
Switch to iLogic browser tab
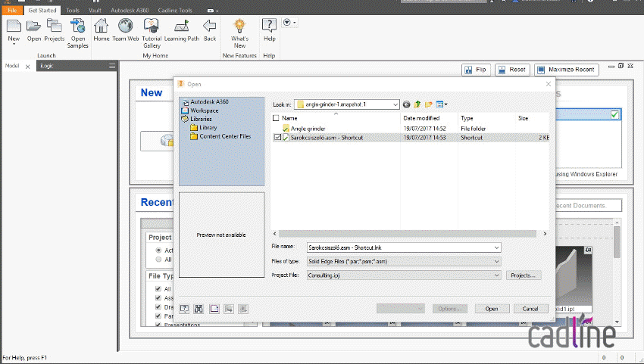47,66
